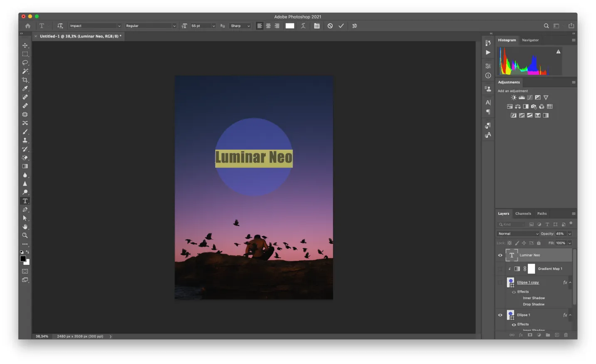
Task: Add a Levels adjustment
Action: (x=522, y=97)
